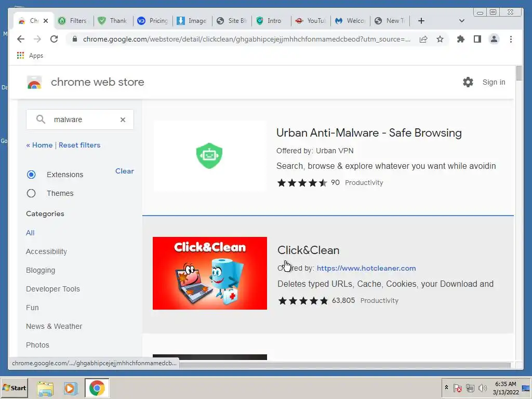Show hidden system tray icons

[446, 388]
